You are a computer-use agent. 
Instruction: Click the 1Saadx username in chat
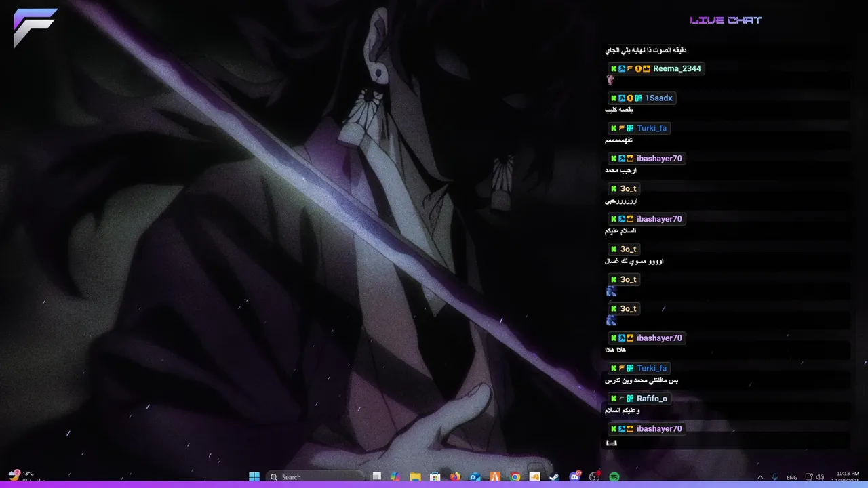[658, 98]
